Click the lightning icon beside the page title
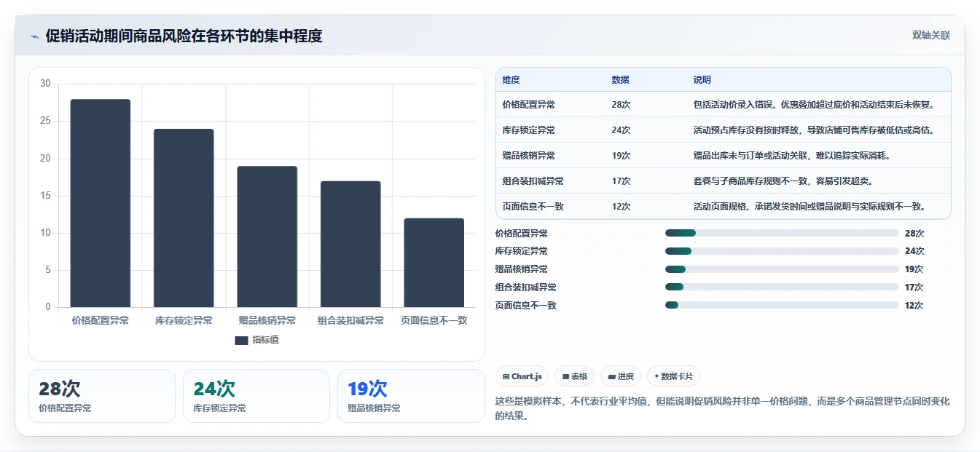Viewport: 980px width, 452px height. [x=34, y=36]
